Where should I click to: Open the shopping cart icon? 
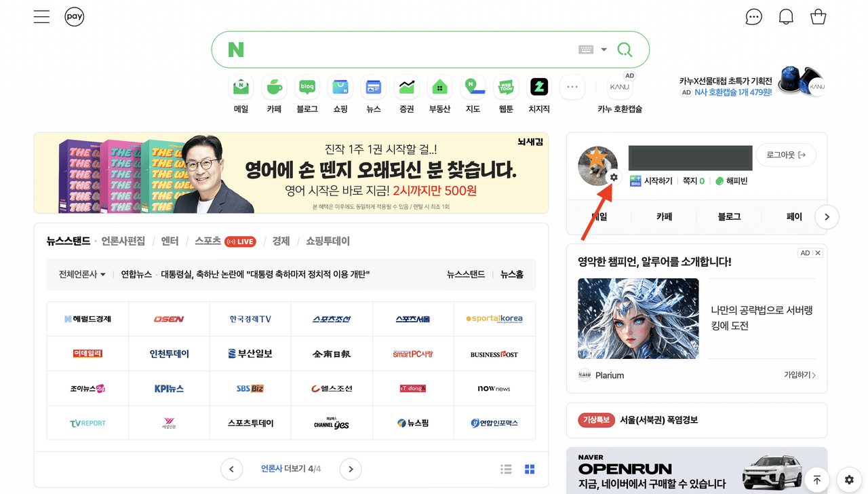click(x=818, y=17)
